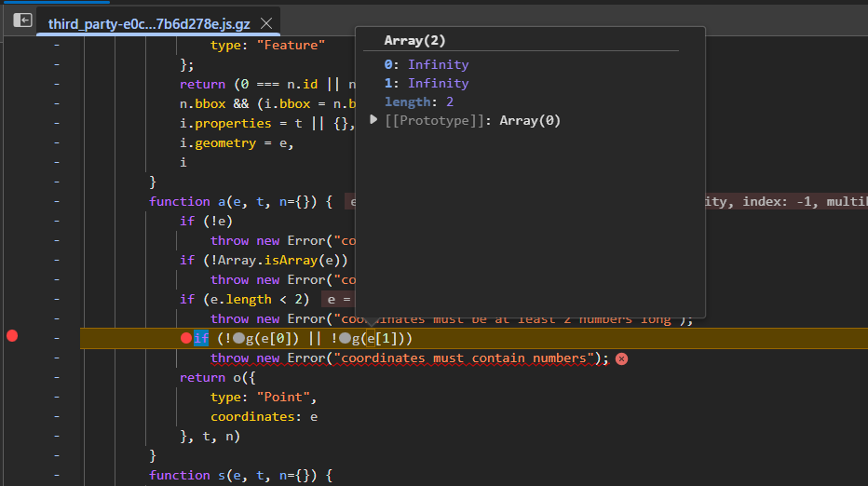Click the highlighted "if" keyword on paused line

coord(201,338)
